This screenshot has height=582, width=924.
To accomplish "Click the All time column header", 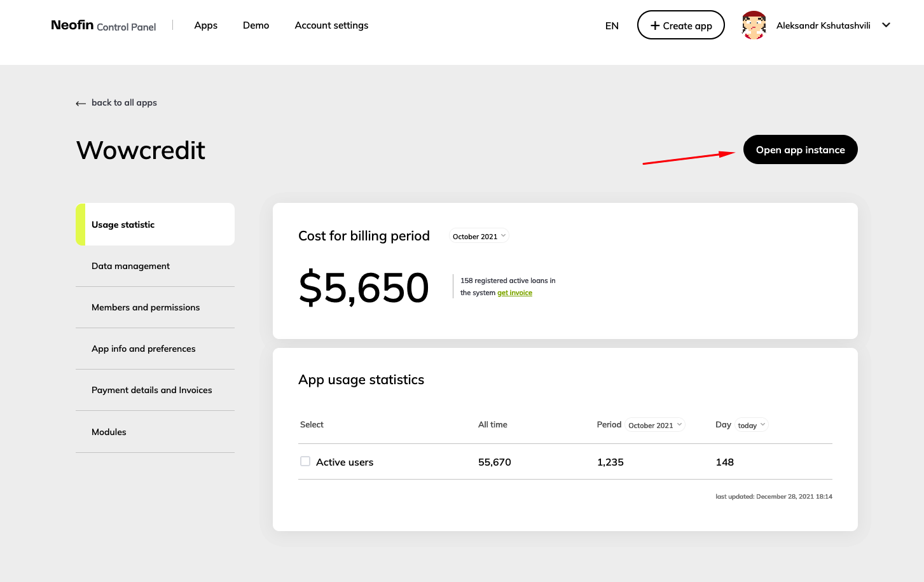I will point(493,424).
